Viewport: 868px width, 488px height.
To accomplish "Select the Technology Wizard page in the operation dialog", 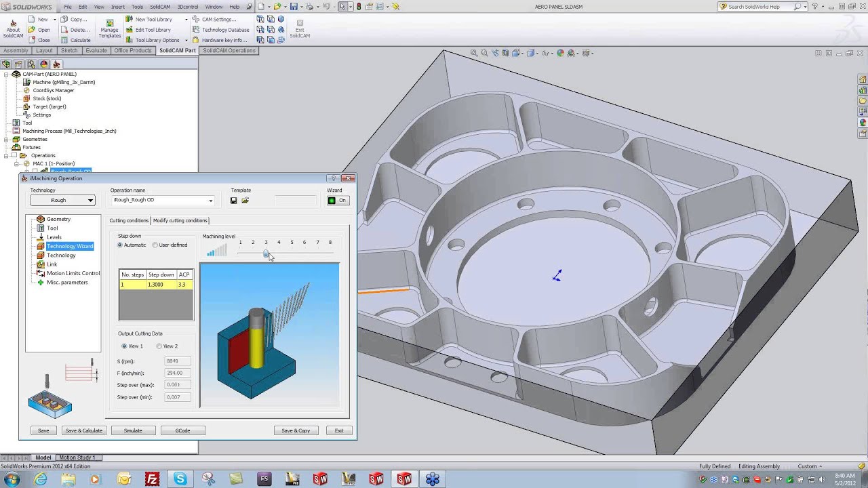I will point(69,246).
